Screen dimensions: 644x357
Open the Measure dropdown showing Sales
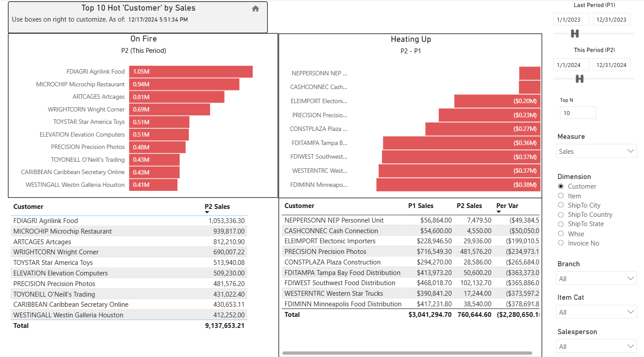(596, 151)
